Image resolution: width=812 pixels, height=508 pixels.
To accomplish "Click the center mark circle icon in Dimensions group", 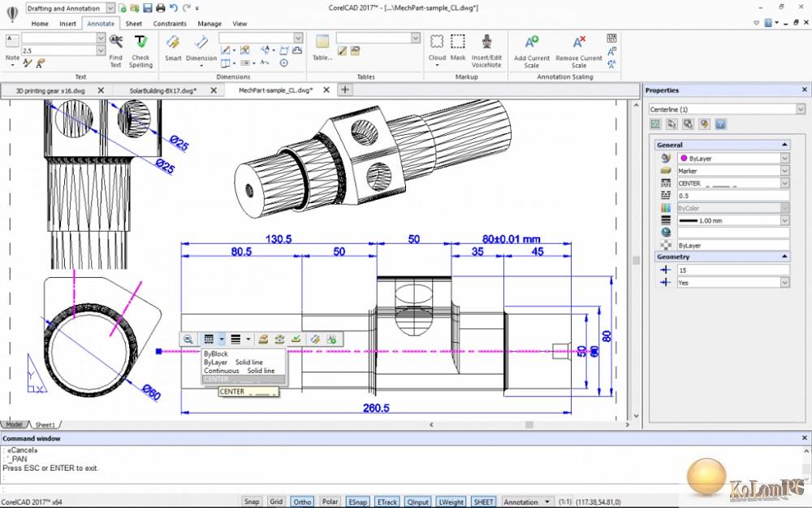I will (x=283, y=63).
